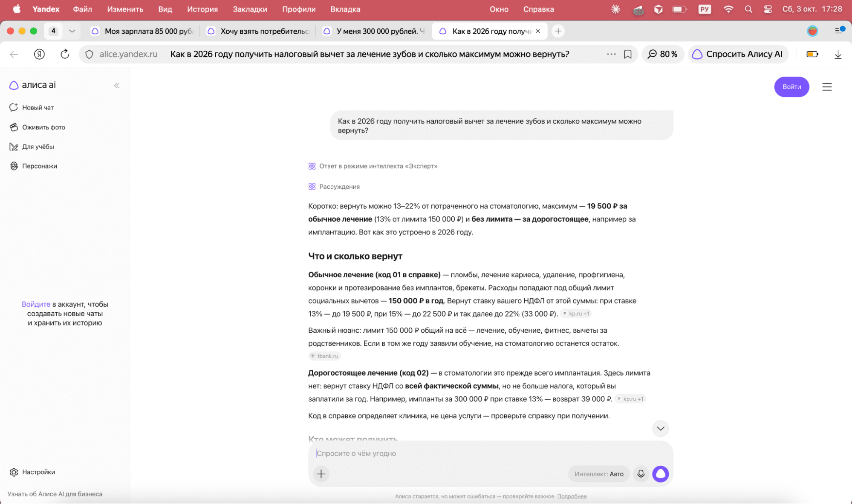
Task: Expand the tab list dropdown chevron
Action: pyautogui.click(x=72, y=31)
